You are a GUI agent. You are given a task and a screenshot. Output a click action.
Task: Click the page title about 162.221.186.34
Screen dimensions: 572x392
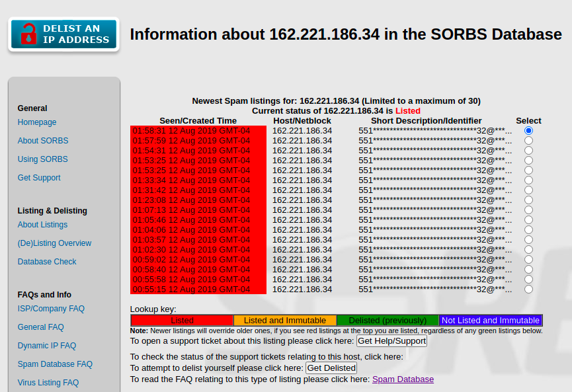pyautogui.click(x=346, y=34)
